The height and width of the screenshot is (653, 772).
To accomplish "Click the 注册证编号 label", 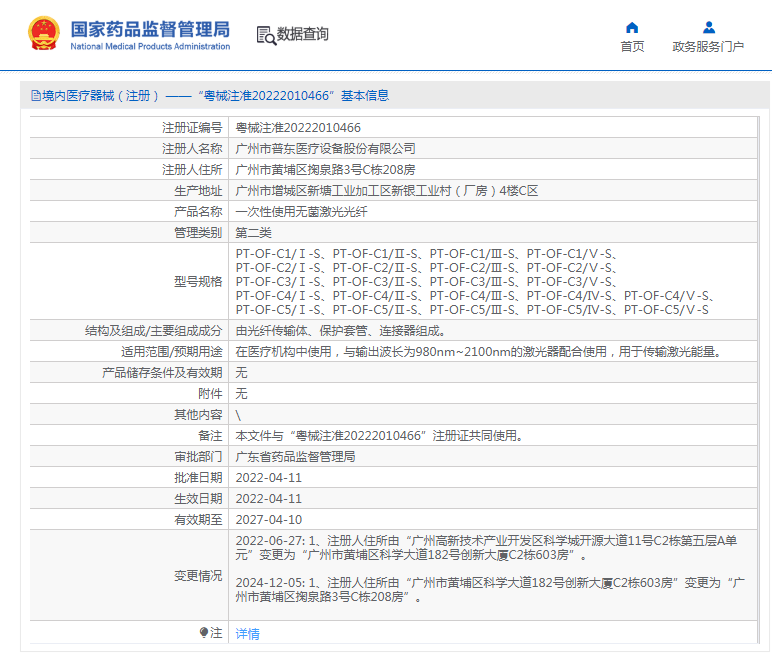I will pos(192,128).
